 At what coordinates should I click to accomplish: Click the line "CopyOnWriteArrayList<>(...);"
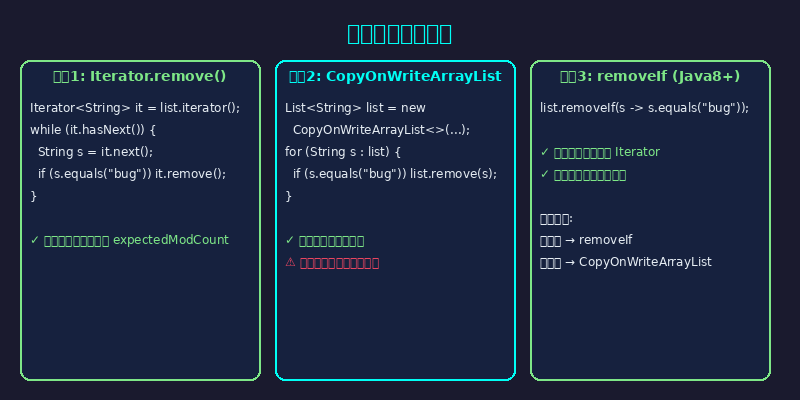coord(381,130)
